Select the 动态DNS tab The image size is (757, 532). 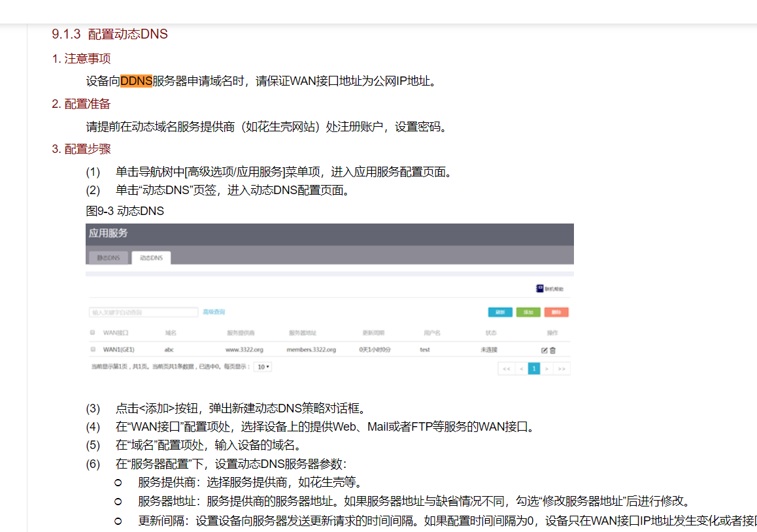point(151,258)
